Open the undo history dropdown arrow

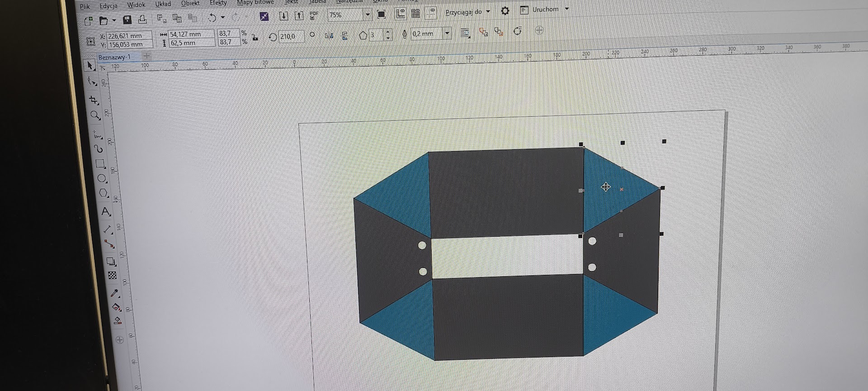coord(222,17)
